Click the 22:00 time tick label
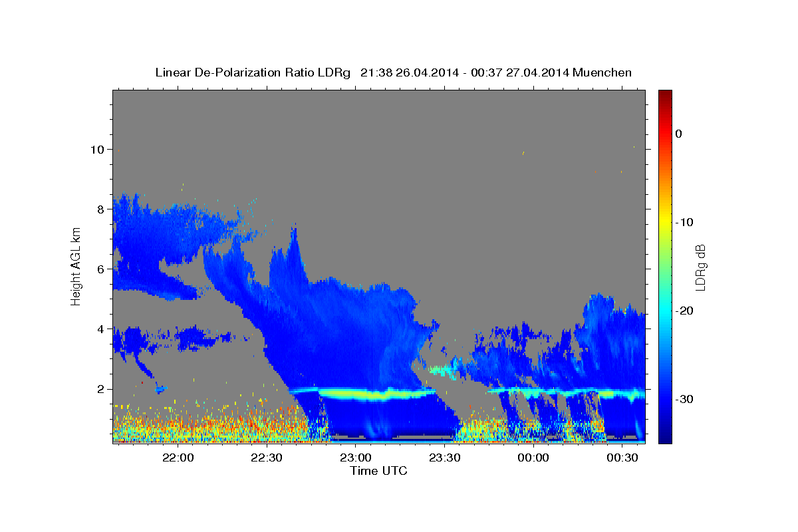The height and width of the screenshot is (532, 798). [178, 458]
